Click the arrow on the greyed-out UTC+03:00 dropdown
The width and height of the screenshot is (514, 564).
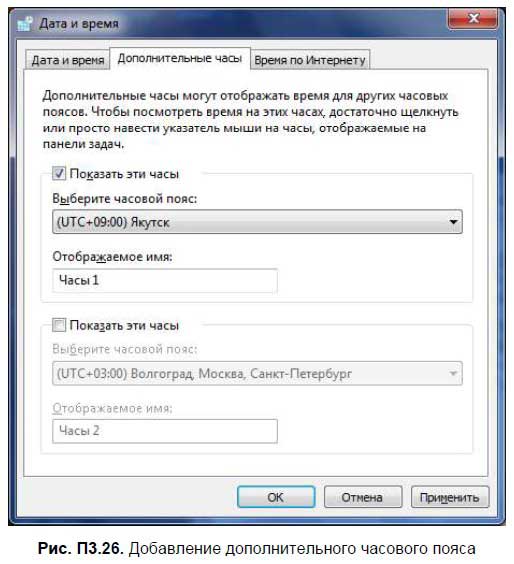coord(453,373)
